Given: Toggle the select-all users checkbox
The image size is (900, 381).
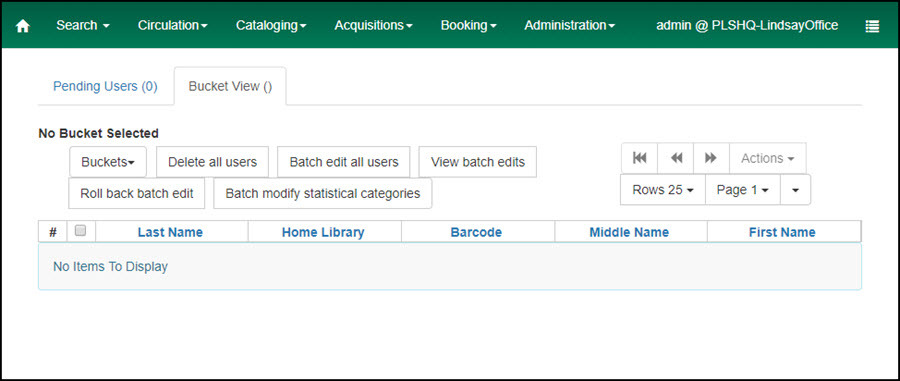Looking at the screenshot, I should (x=81, y=231).
